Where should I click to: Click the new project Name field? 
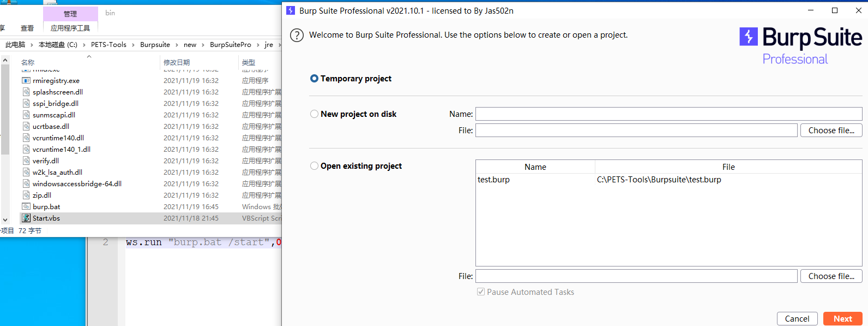coord(668,114)
